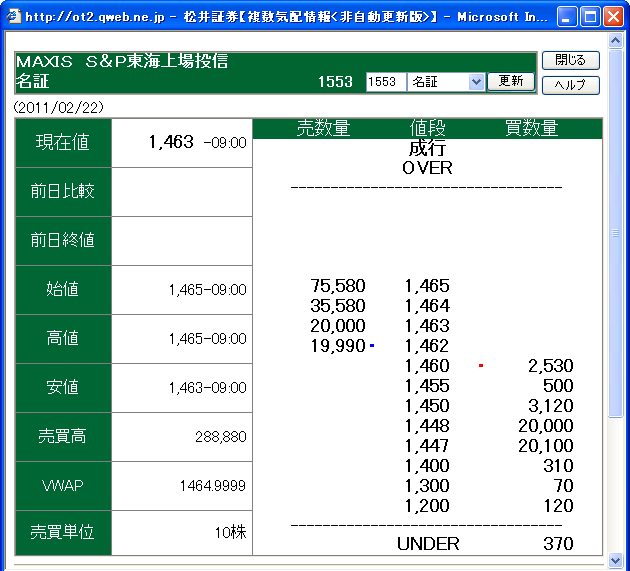
Task: Click the ask price 1,465 in the order book
Action: tap(427, 286)
